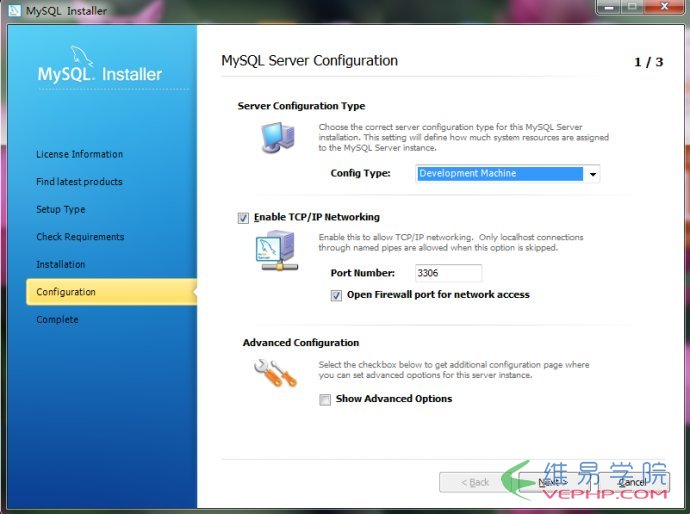Click the Development Machine config type value

point(500,174)
